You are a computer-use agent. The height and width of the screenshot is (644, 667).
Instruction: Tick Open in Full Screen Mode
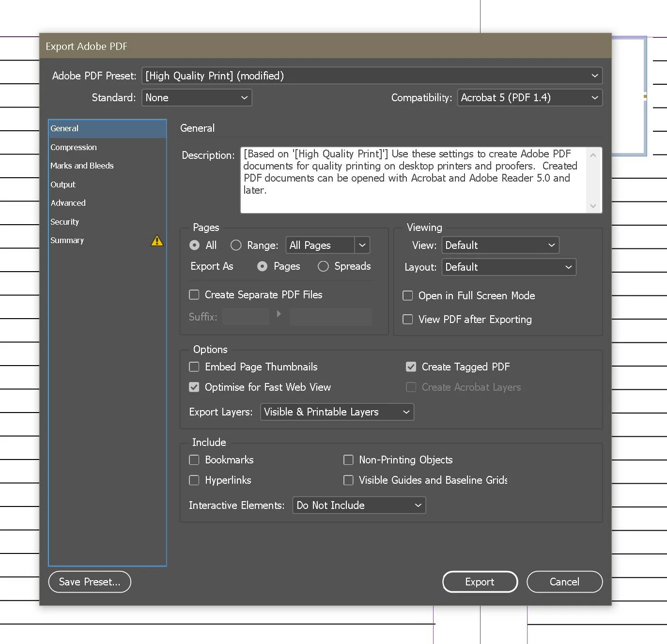pyautogui.click(x=408, y=296)
